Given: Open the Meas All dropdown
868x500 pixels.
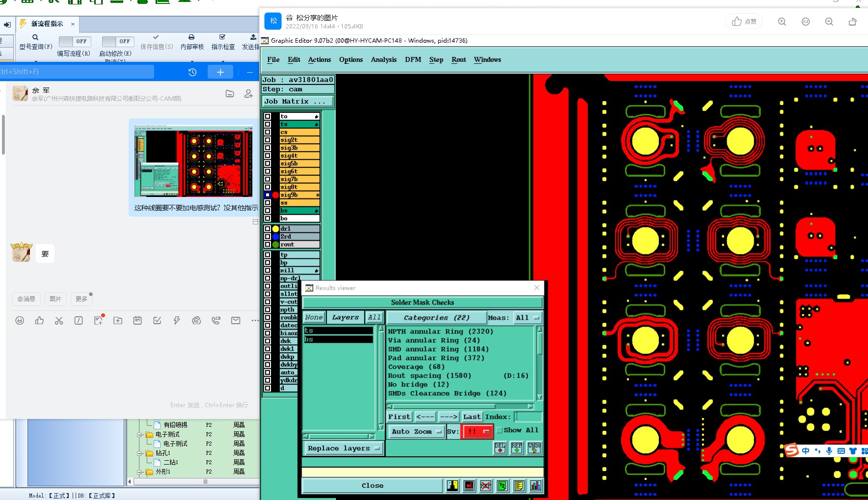Looking at the screenshot, I should tap(527, 318).
